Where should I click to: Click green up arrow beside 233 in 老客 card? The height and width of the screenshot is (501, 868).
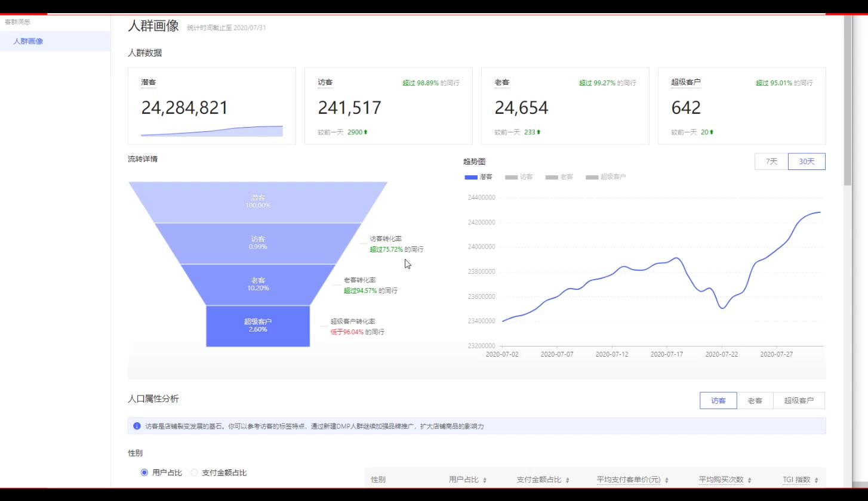click(x=538, y=132)
